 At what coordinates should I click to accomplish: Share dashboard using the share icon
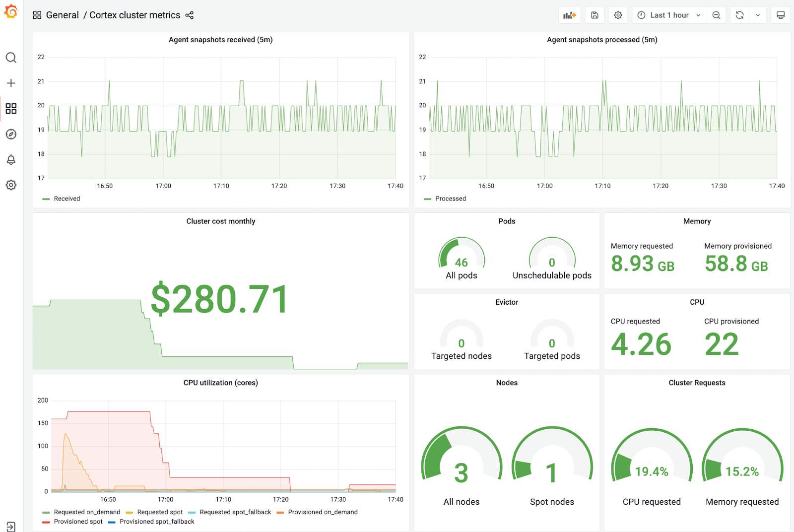189,15
